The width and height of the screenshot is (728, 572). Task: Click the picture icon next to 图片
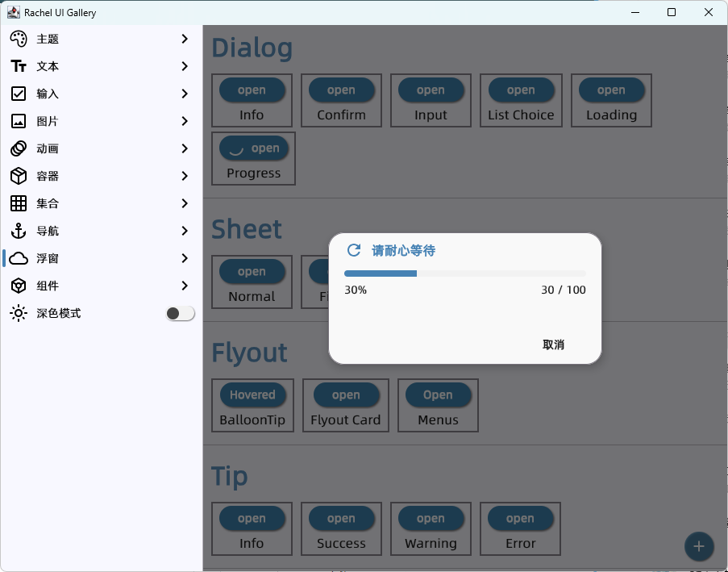click(x=19, y=121)
